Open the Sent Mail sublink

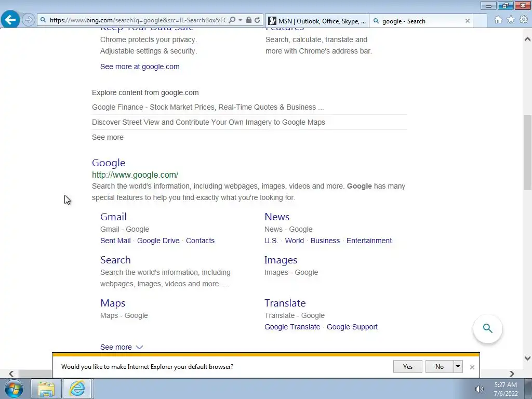115,241
